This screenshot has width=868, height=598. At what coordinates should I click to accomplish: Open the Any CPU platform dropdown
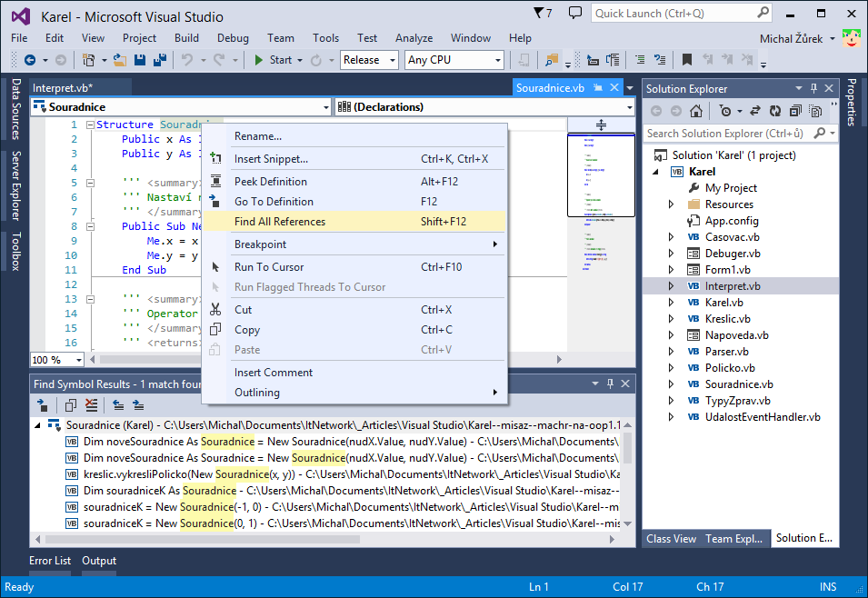point(454,59)
